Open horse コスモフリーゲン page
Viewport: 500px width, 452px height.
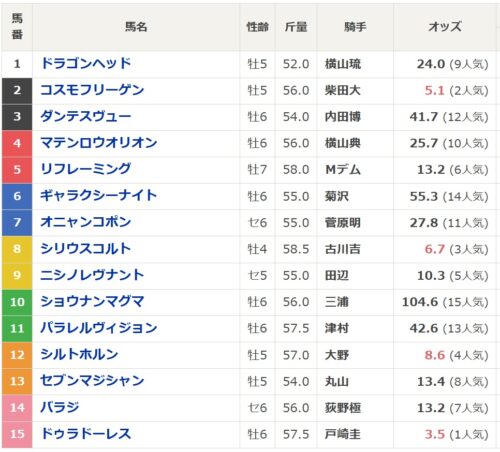[x=92, y=90]
